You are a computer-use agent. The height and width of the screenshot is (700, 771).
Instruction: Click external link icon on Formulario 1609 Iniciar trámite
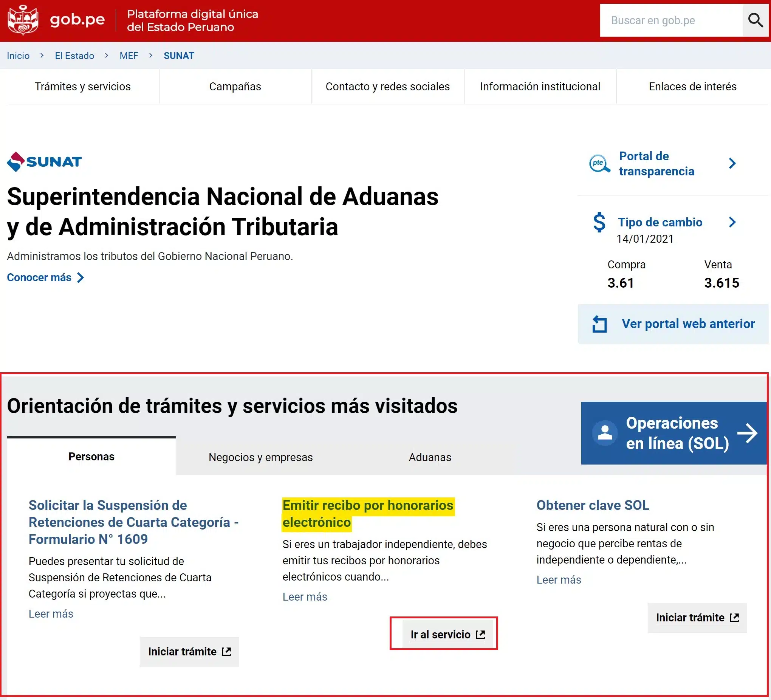pos(226,652)
